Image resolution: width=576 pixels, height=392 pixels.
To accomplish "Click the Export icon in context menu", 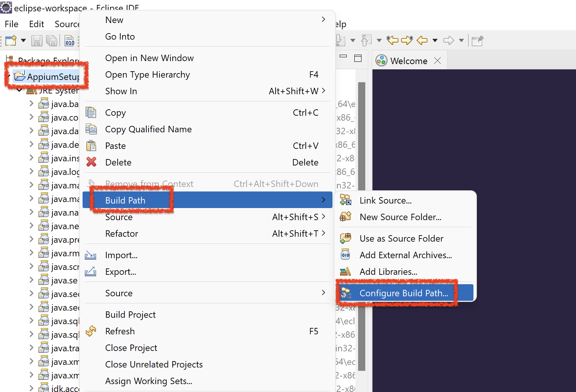I will (x=90, y=271).
